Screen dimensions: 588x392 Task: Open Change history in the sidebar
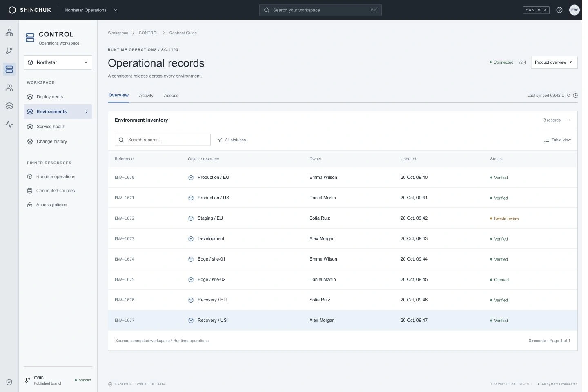click(x=58, y=141)
